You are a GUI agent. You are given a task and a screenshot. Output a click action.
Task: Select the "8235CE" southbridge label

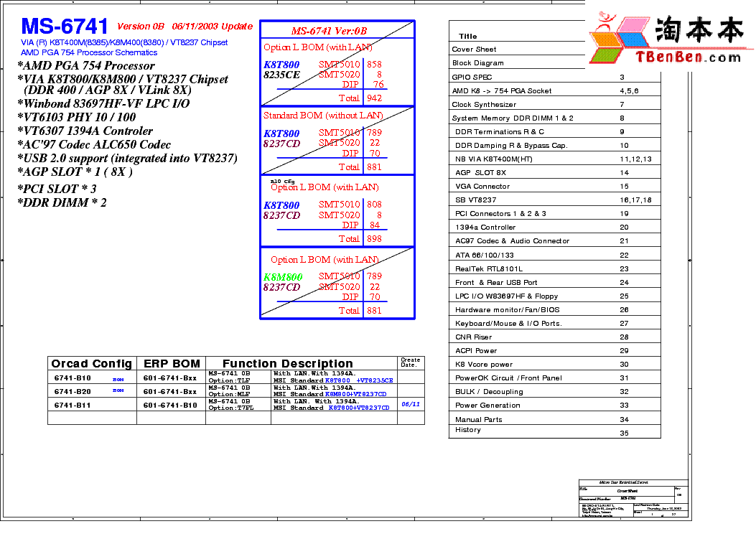coord(281,75)
